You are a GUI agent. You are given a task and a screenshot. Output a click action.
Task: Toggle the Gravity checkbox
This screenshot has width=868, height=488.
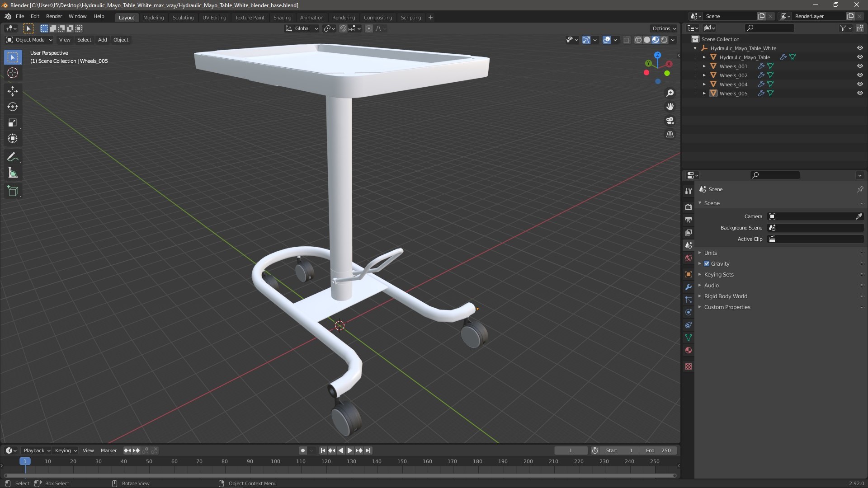[x=707, y=264]
